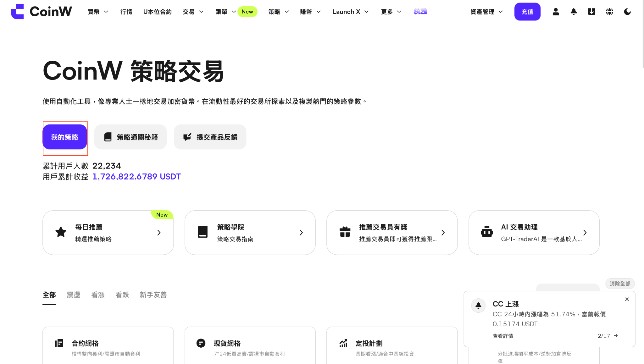Click the 現貨網格 round icon
Screen dimensions: 644x364
click(201, 343)
